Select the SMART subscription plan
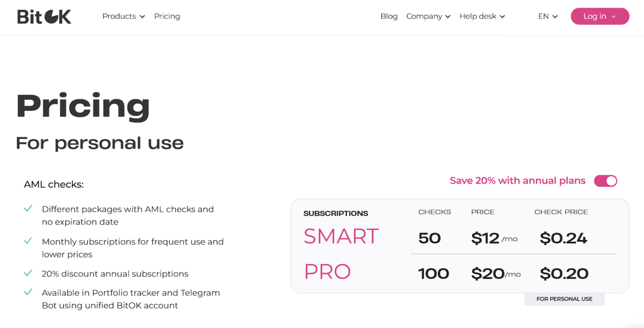The height and width of the screenshot is (328, 644). click(341, 236)
